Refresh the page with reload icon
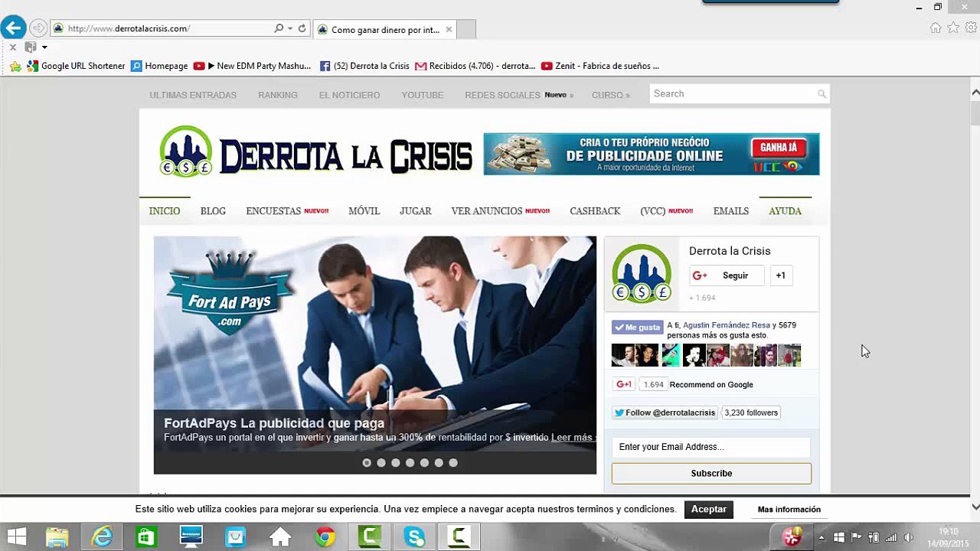This screenshot has height=551, width=980. [x=302, y=28]
